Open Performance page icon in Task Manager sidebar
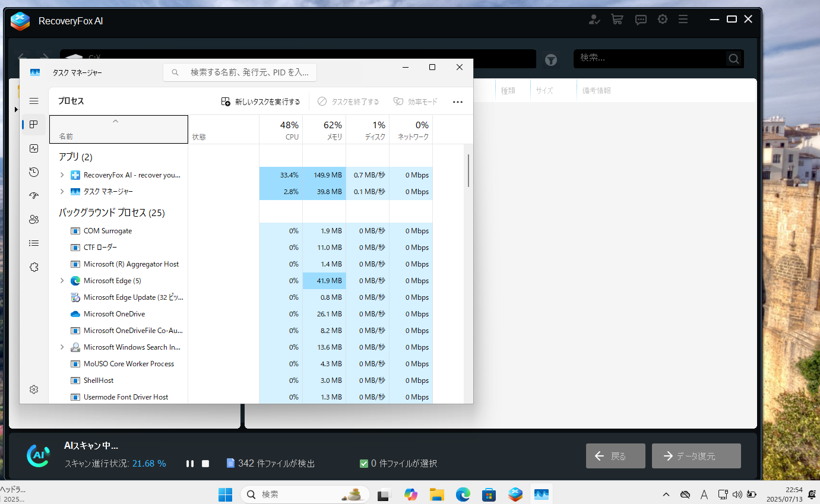Screen dimensions: 820x504 coord(34,148)
